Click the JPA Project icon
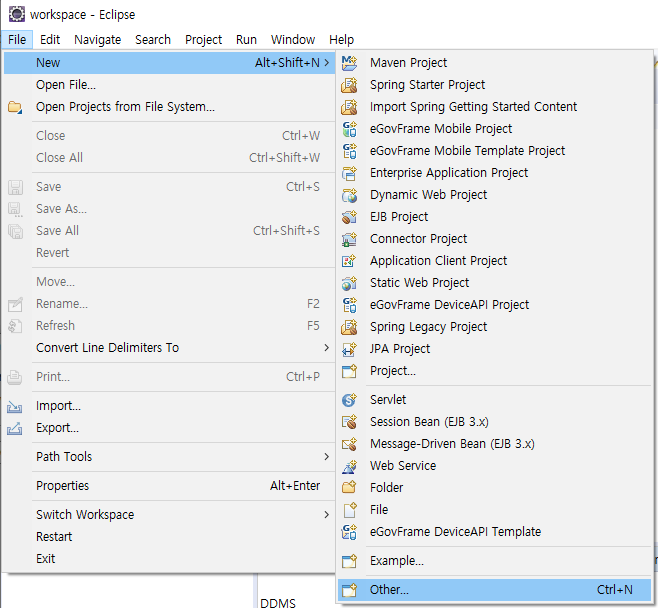The height and width of the screenshot is (608, 658). pos(349,349)
